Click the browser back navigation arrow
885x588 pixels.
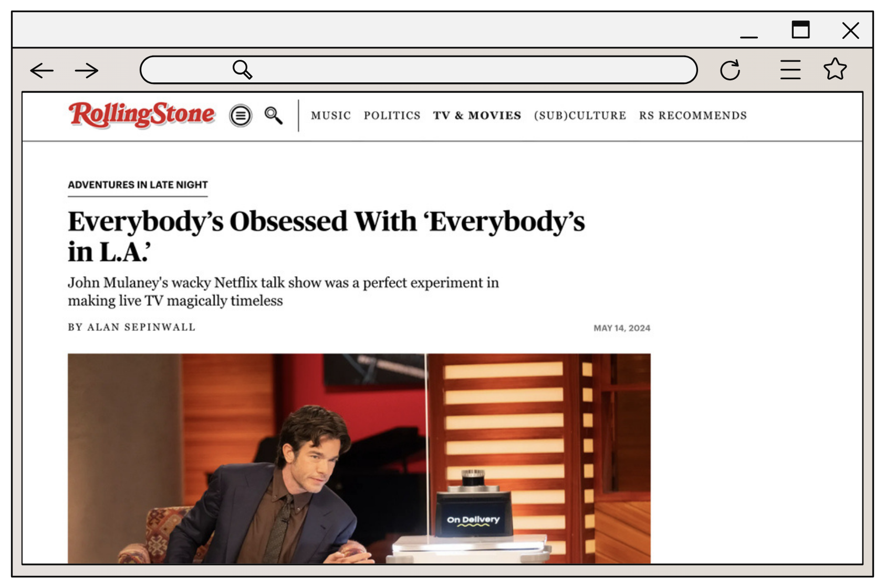click(x=41, y=70)
